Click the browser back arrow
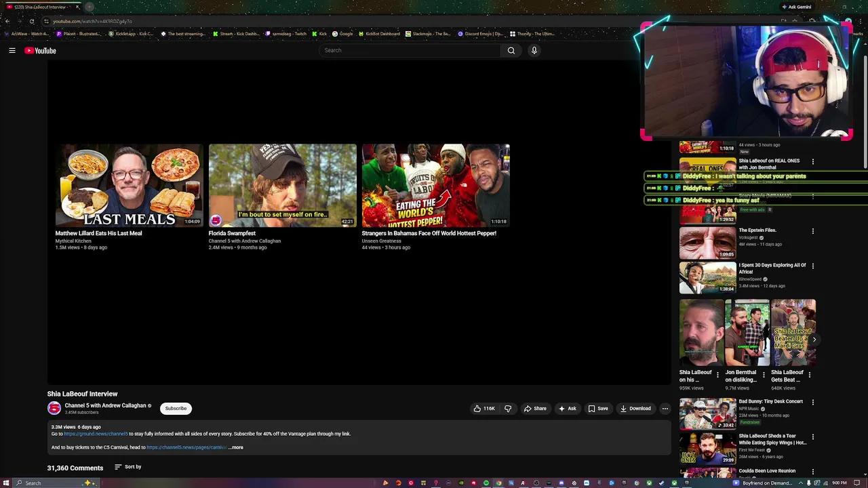Screen dimensions: 868x488 coord(7,21)
